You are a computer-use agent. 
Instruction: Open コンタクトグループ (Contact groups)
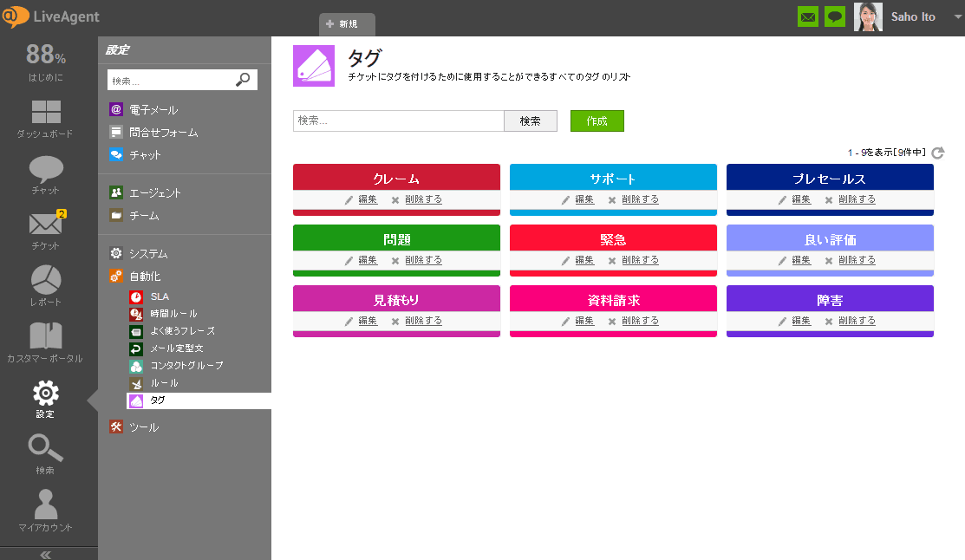[186, 366]
